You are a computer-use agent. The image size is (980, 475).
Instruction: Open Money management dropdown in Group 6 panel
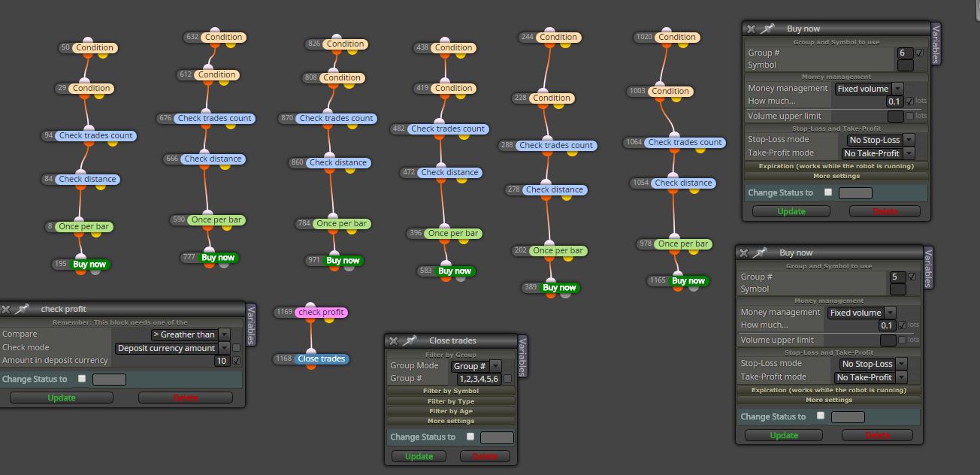tap(869, 88)
